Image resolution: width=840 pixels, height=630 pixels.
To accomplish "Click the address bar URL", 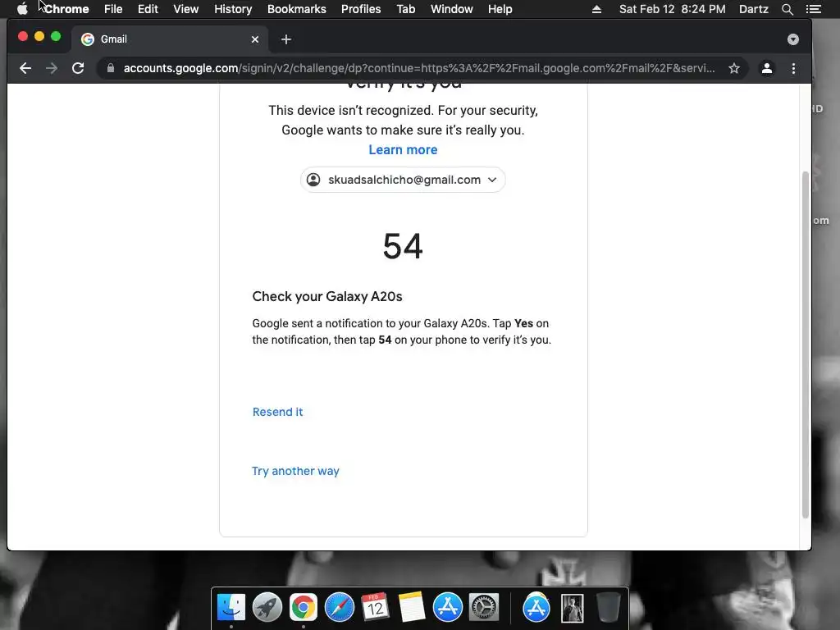I will (419, 68).
